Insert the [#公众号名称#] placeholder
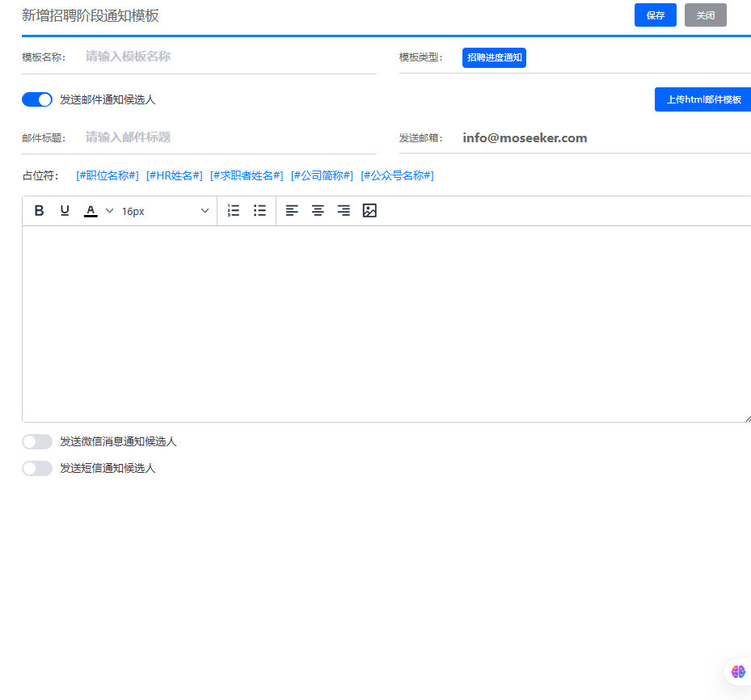Image resolution: width=751 pixels, height=700 pixels. pyautogui.click(x=397, y=175)
